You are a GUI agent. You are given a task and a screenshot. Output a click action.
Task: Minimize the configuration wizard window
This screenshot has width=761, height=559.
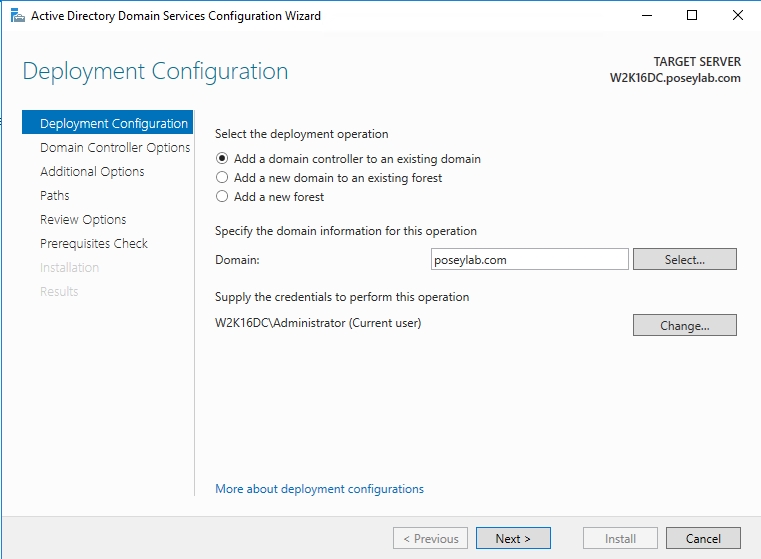(646, 16)
